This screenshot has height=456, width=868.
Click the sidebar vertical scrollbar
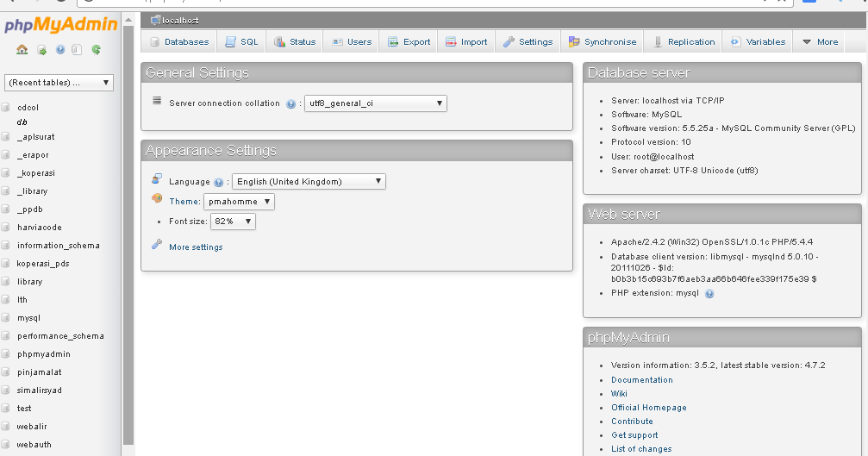pyautogui.click(x=128, y=234)
